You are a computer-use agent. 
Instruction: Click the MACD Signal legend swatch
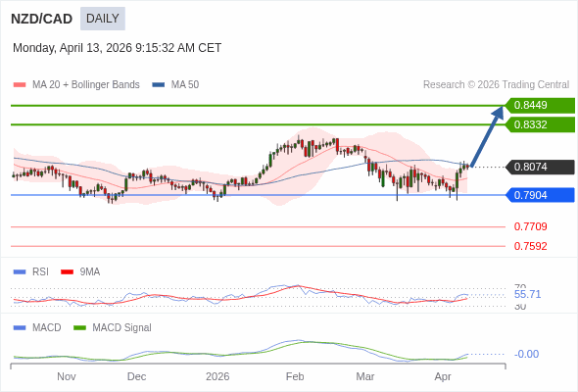[x=79, y=328]
